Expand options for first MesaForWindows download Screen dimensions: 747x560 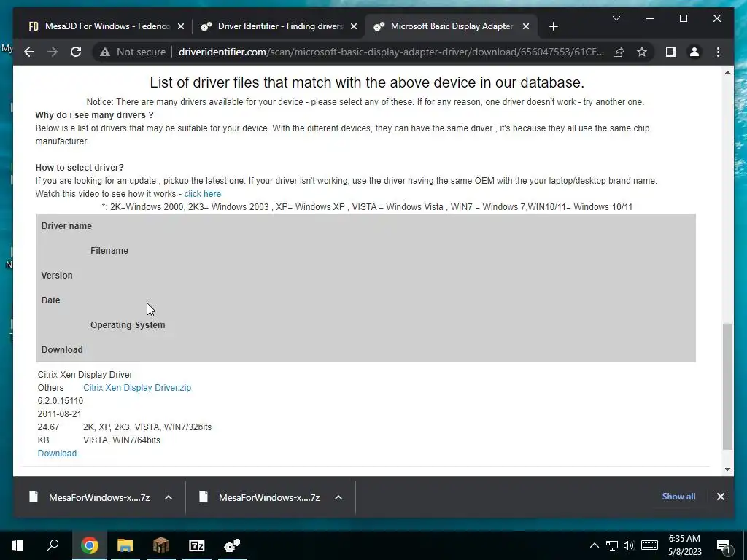click(169, 497)
